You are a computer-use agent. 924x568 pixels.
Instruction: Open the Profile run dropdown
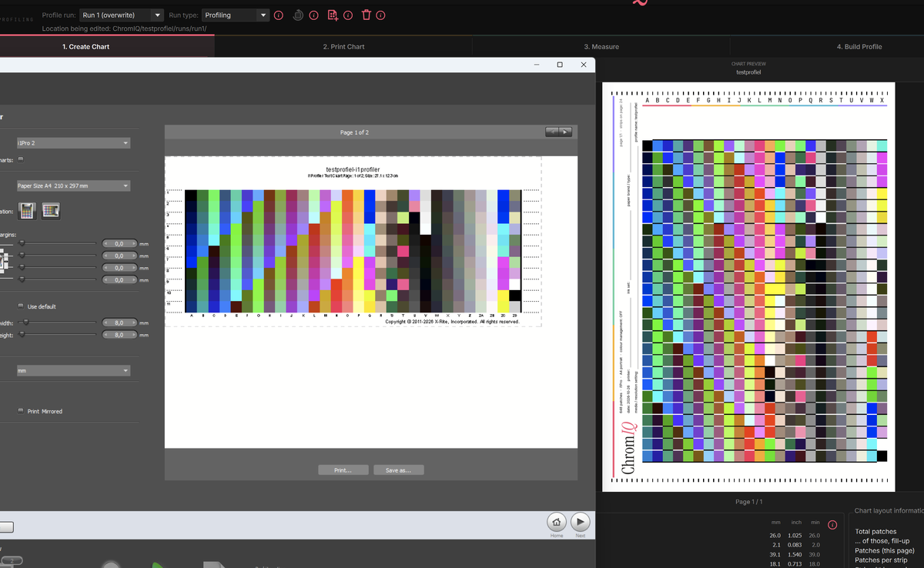coord(122,15)
